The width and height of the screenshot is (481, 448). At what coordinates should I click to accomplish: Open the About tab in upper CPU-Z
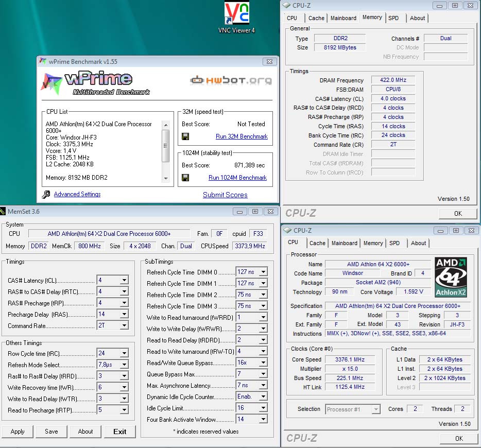pos(418,18)
